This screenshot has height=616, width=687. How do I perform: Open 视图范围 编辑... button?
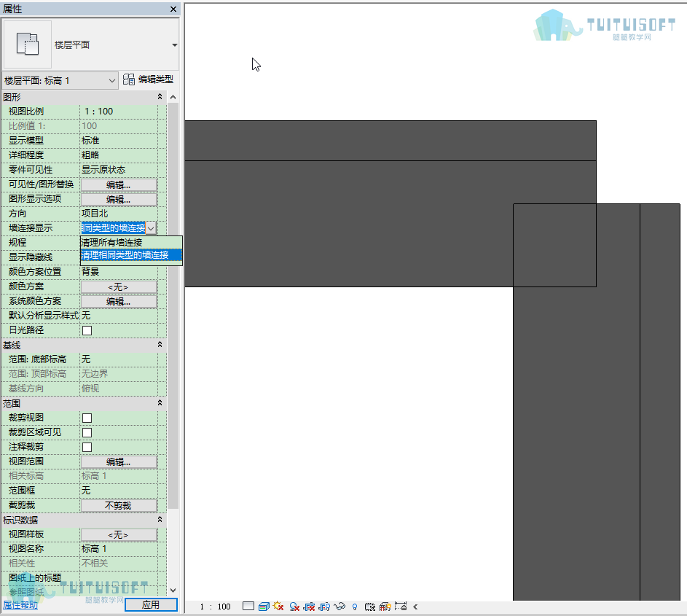tap(119, 461)
